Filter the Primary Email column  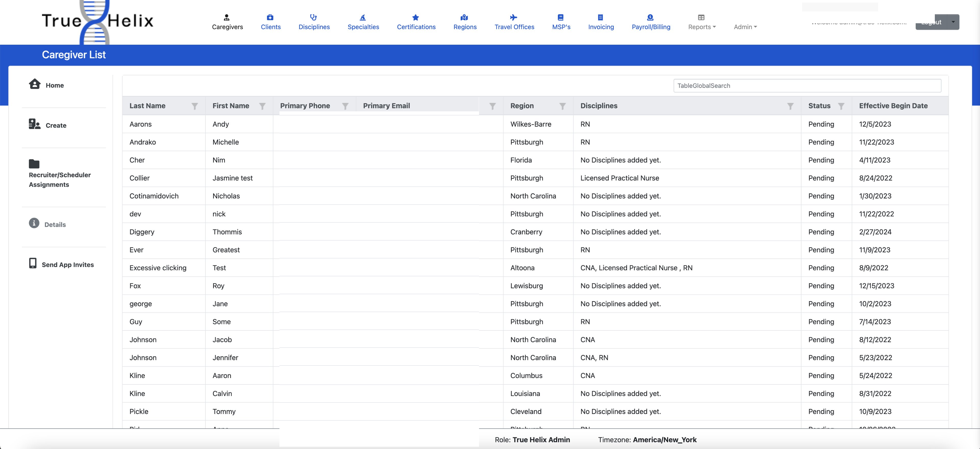pyautogui.click(x=493, y=106)
